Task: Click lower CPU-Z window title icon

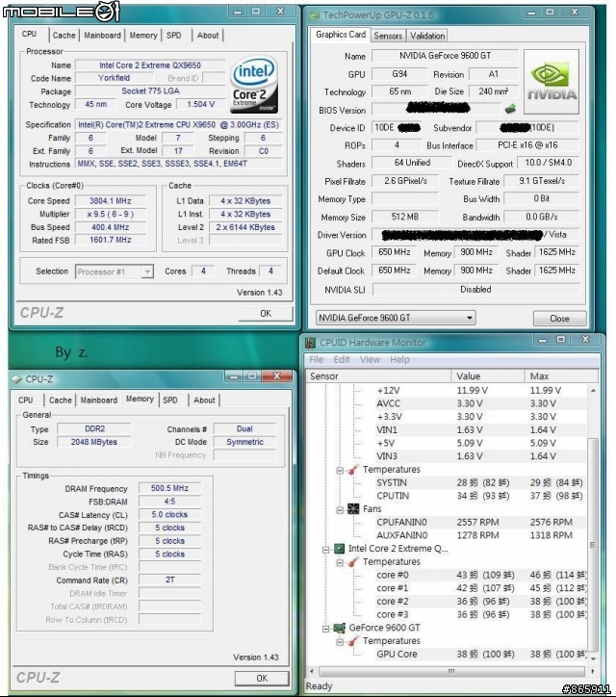Action: [x=16, y=379]
